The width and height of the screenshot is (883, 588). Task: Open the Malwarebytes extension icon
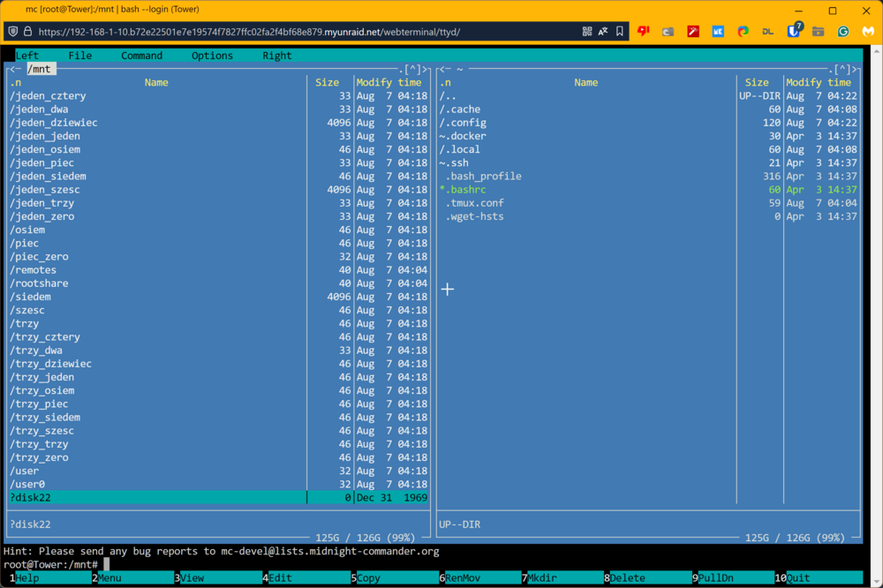[x=868, y=32]
